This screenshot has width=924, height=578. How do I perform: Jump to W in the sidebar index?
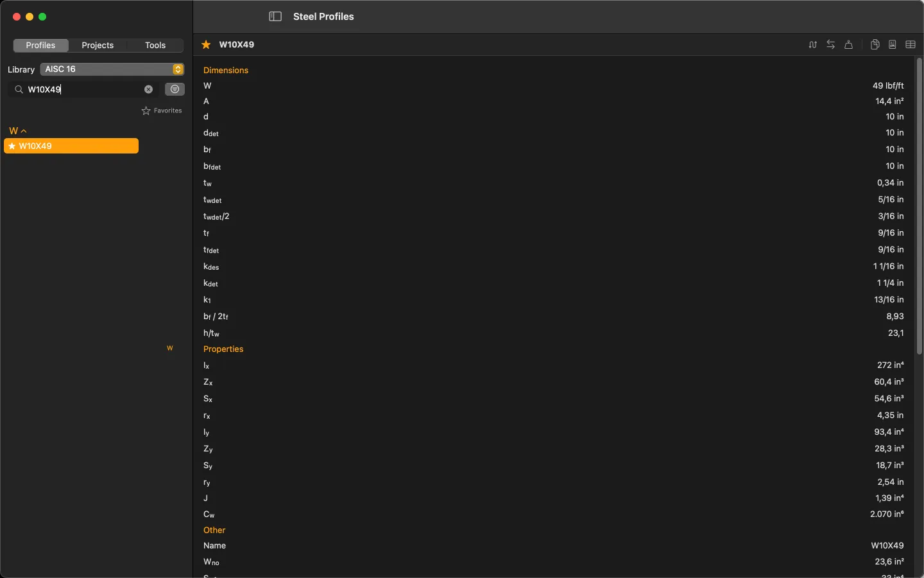point(170,348)
